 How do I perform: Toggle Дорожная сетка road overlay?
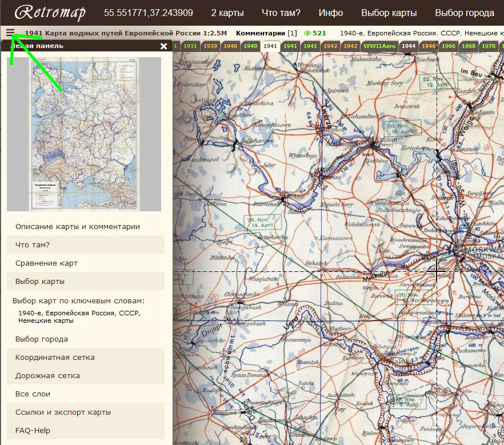pos(47,376)
